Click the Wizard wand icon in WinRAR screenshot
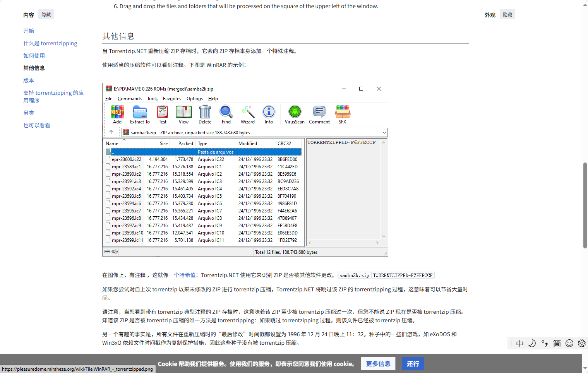 coord(248,115)
